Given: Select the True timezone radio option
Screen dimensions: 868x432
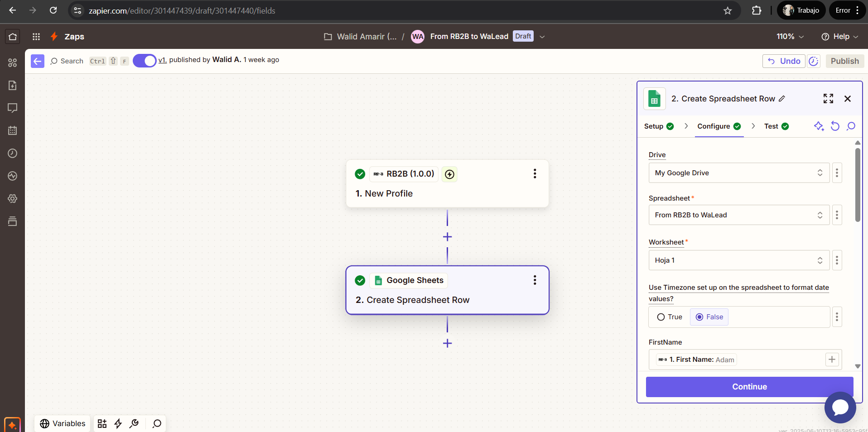Looking at the screenshot, I should point(670,317).
